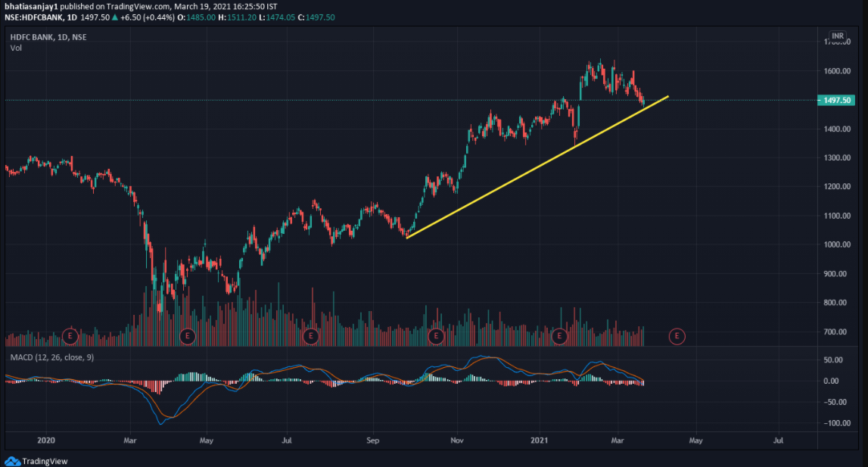Click the TradingView logo
The height and width of the screenshot is (467, 868).
(x=36, y=461)
